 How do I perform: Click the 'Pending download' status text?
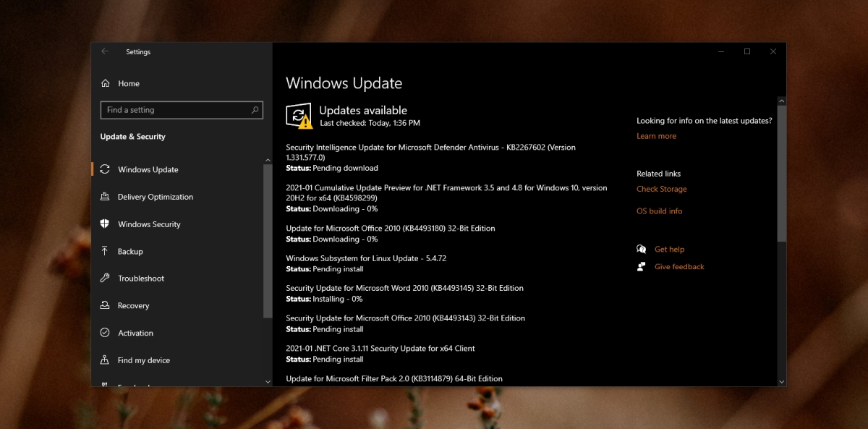click(345, 168)
